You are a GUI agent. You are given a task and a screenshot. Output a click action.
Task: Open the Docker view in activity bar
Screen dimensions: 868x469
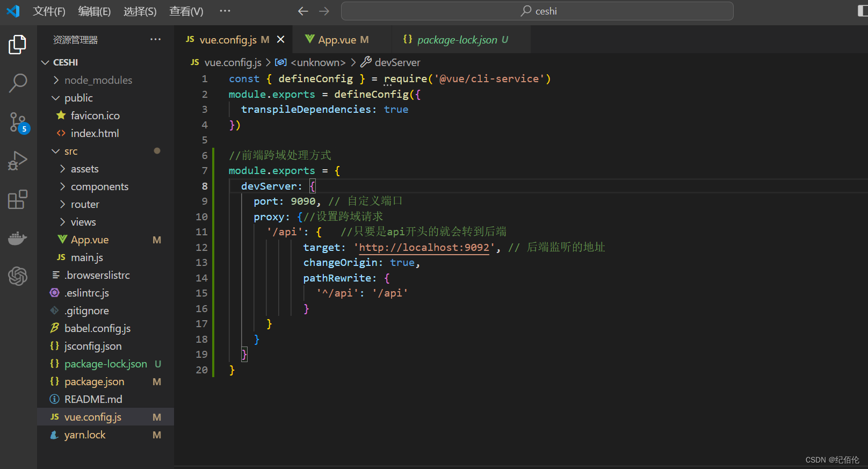[x=18, y=238]
